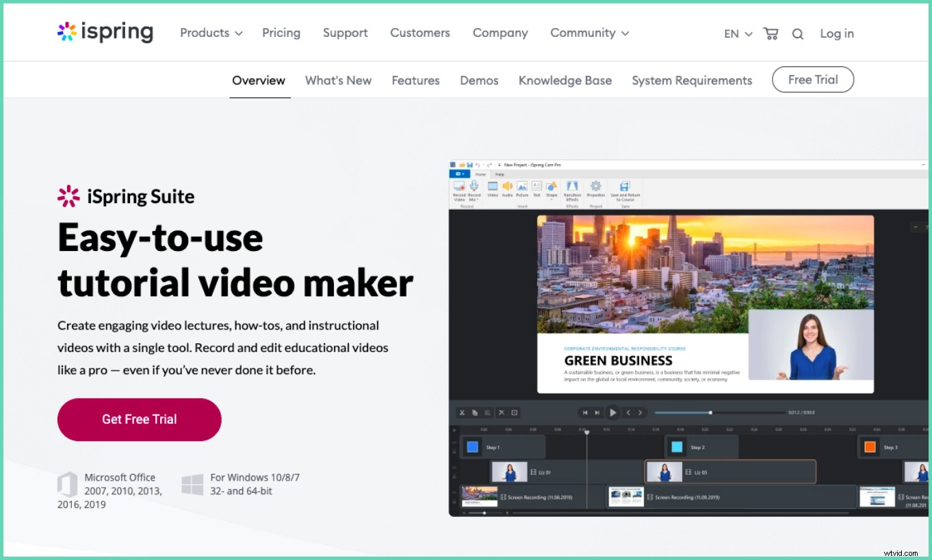
Task: Adjust the timeline zoom slider
Action: point(710,412)
